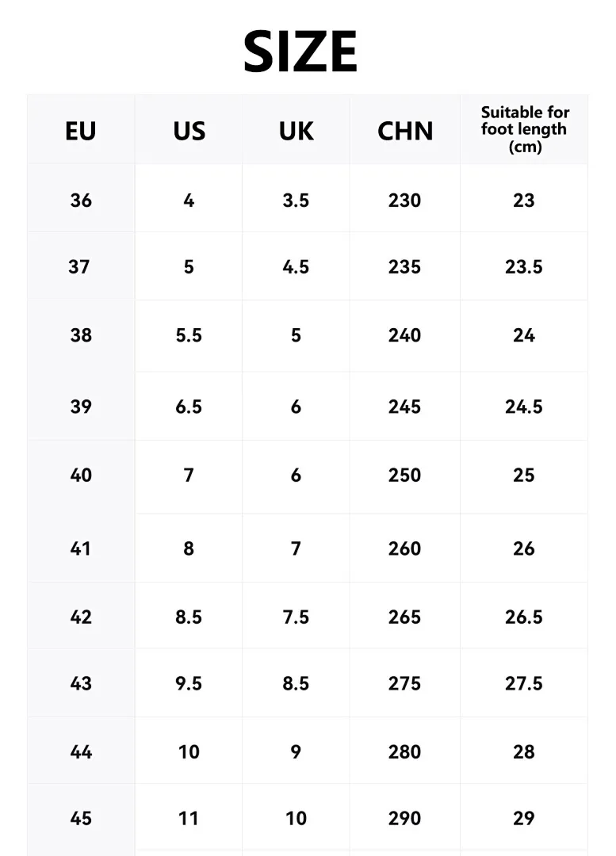The height and width of the screenshot is (856, 616).
Task: Click US size 10 cell
Action: pyautogui.click(x=189, y=752)
